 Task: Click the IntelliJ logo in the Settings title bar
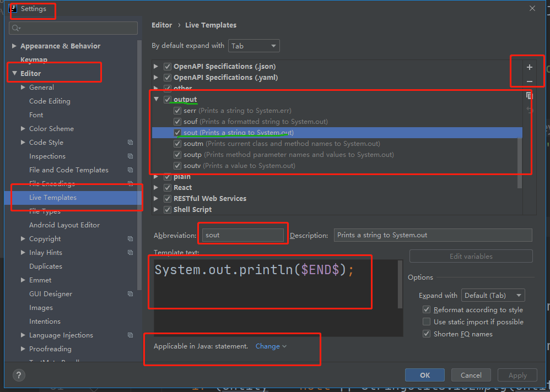[14, 8]
